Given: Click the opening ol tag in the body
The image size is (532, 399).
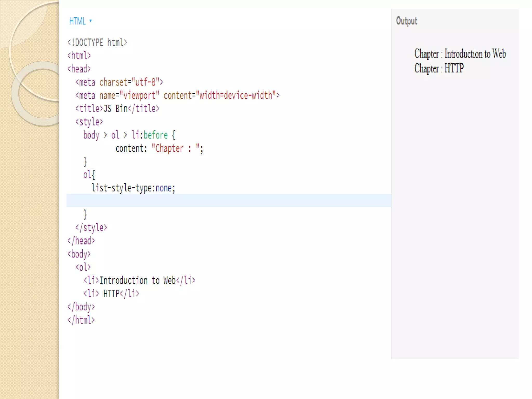Looking at the screenshot, I should tap(83, 267).
